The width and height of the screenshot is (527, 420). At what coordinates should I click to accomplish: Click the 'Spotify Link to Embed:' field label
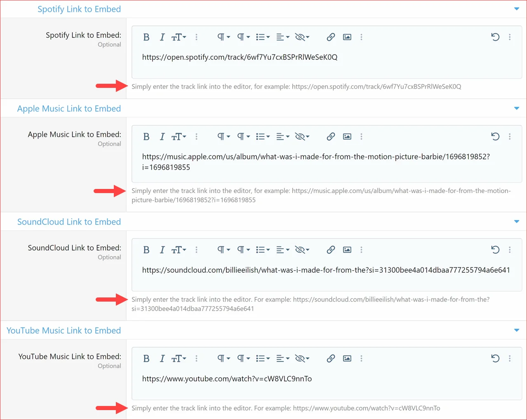[x=83, y=35]
